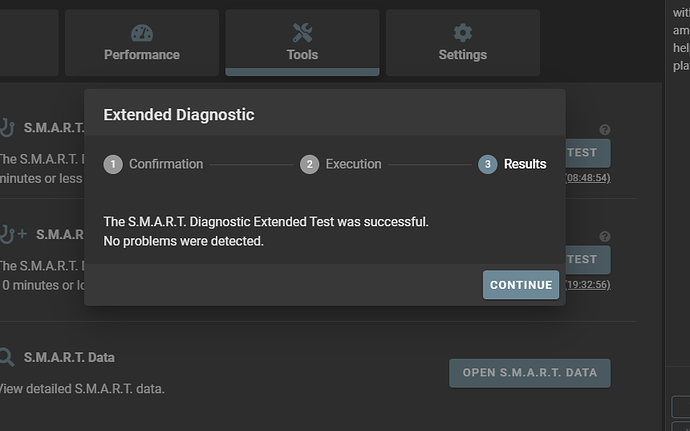This screenshot has width=690, height=431.
Task: Click the Tools wrench and screwdriver icon
Action: click(302, 33)
